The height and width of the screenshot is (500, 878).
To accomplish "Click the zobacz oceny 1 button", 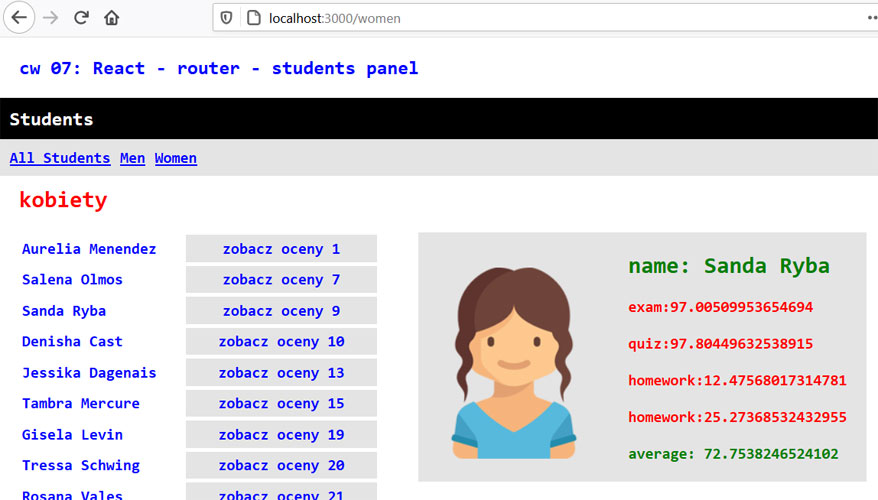I will (281, 249).
